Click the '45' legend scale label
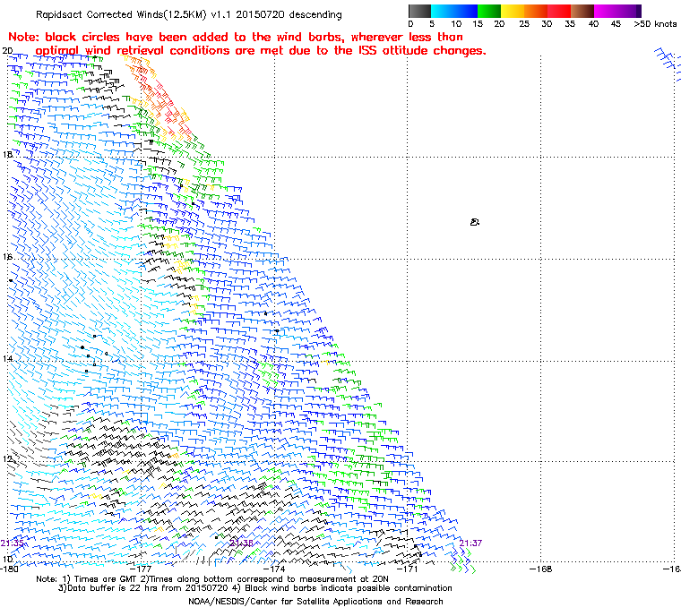Image resolution: width=681 pixels, height=616 pixels. 616,24
